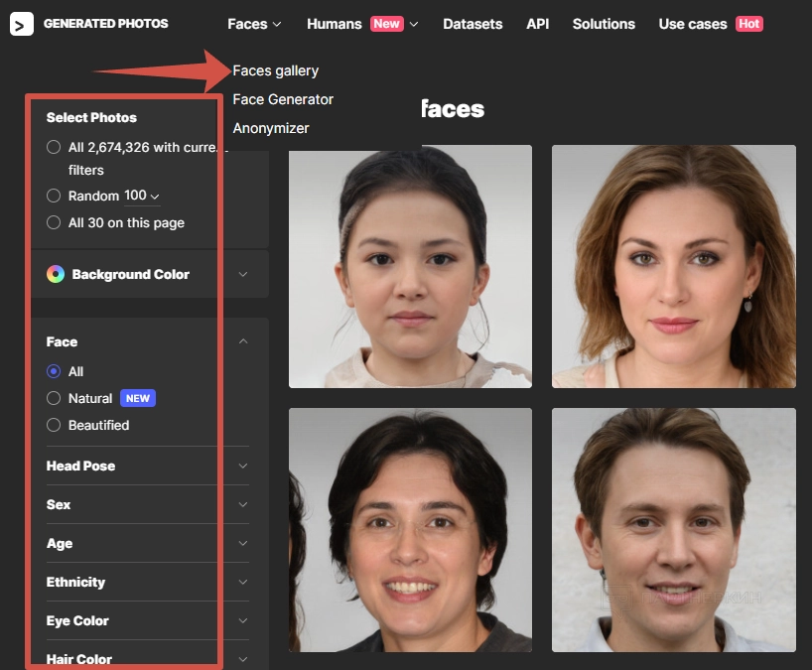Select the Random 100 photos option
The height and width of the screenshot is (670, 812).
point(54,197)
